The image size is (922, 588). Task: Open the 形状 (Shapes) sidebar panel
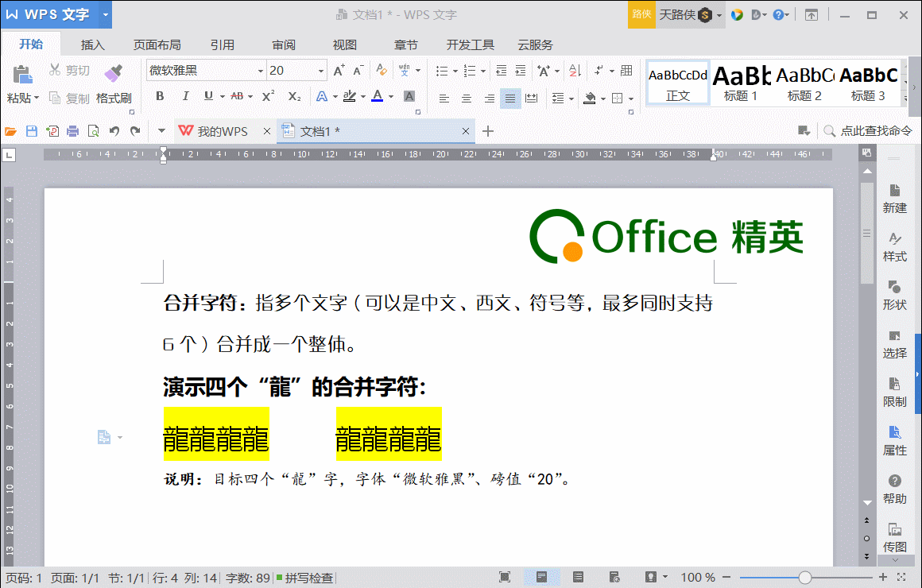pyautogui.click(x=894, y=295)
